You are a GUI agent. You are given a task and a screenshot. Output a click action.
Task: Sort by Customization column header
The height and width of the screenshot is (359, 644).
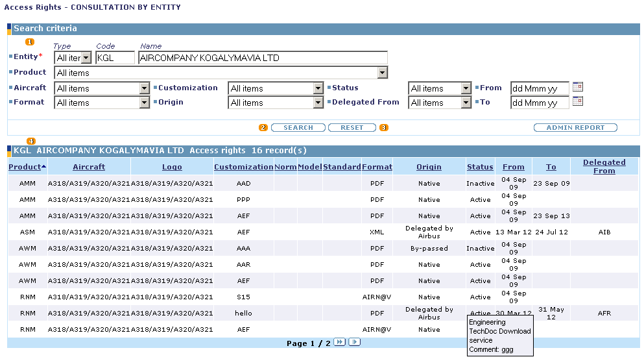point(244,167)
